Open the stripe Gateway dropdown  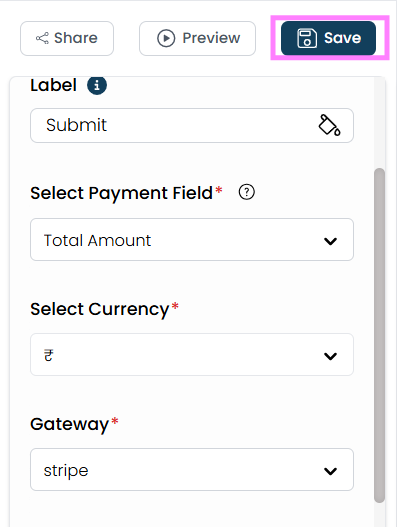[192, 470]
